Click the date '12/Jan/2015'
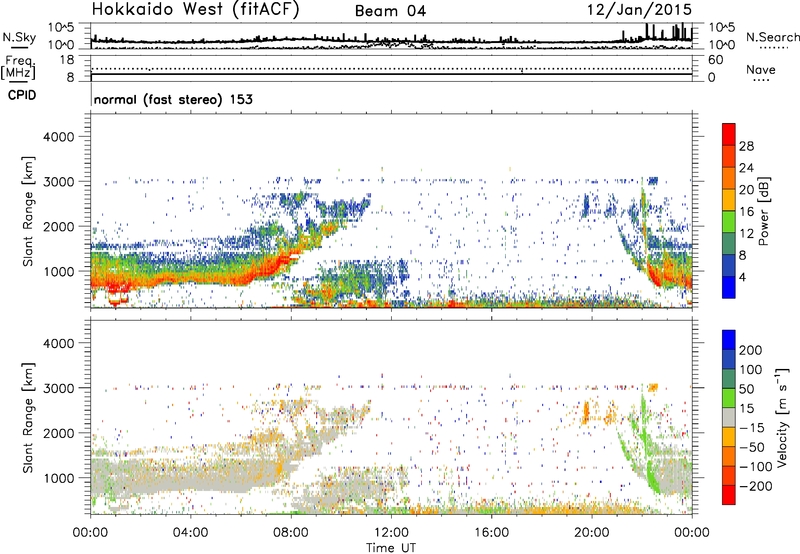 tap(639, 9)
